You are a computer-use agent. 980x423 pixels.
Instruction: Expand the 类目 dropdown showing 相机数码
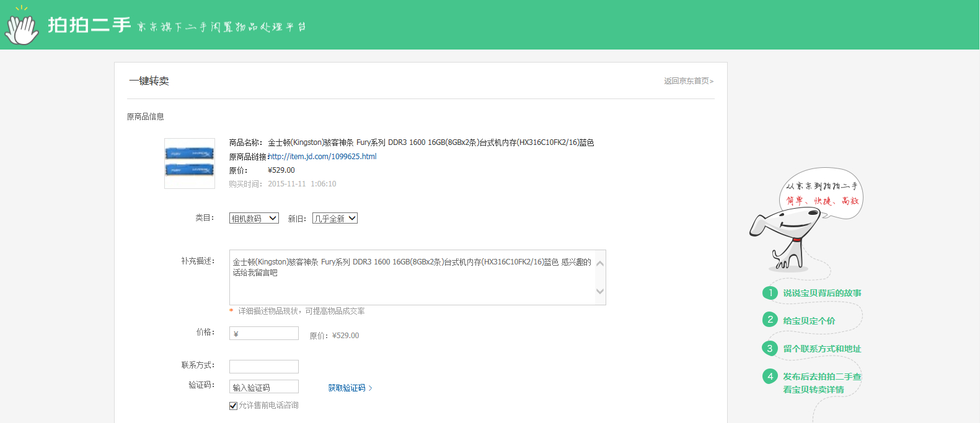click(x=254, y=218)
